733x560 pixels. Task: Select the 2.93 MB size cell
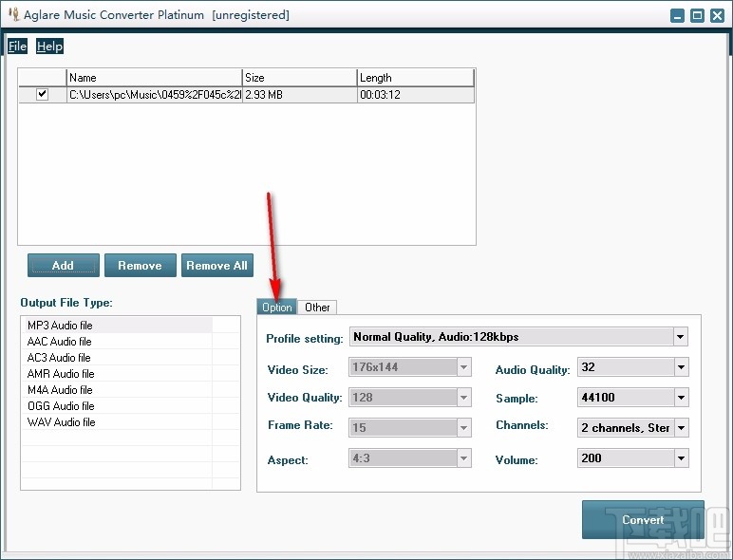click(300, 95)
